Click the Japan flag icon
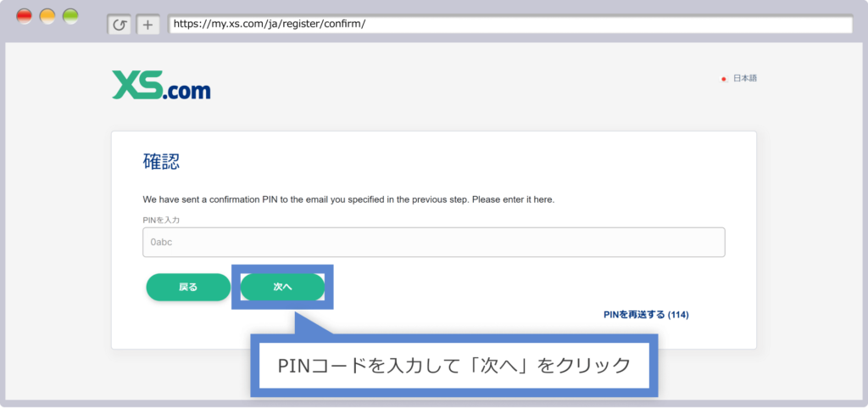Screen dimensions: 868x409 pyautogui.click(x=724, y=79)
